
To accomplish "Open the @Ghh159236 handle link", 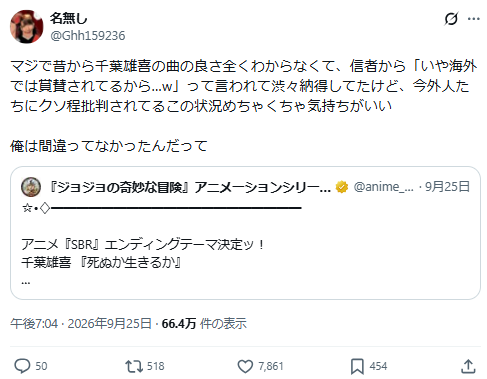I will pos(88,35).
